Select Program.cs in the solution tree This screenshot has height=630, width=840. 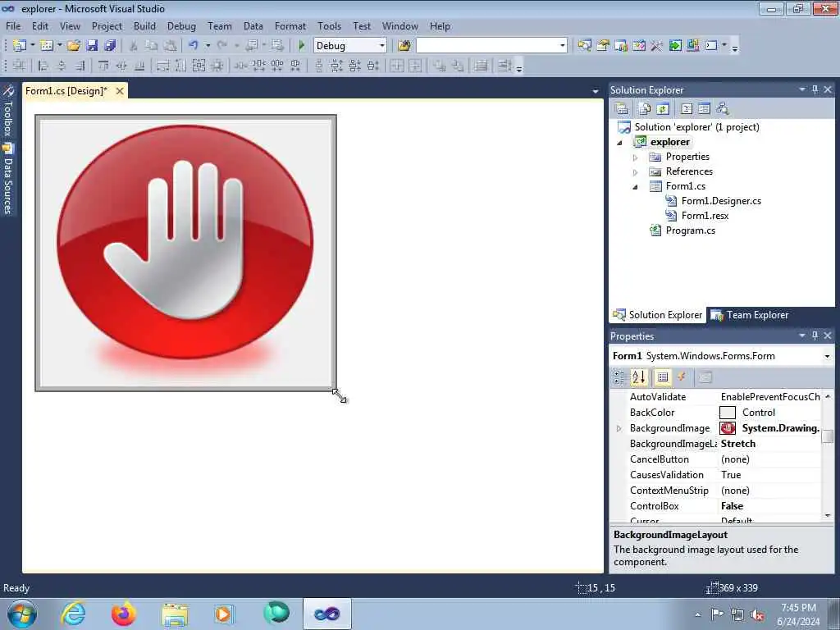[691, 231]
